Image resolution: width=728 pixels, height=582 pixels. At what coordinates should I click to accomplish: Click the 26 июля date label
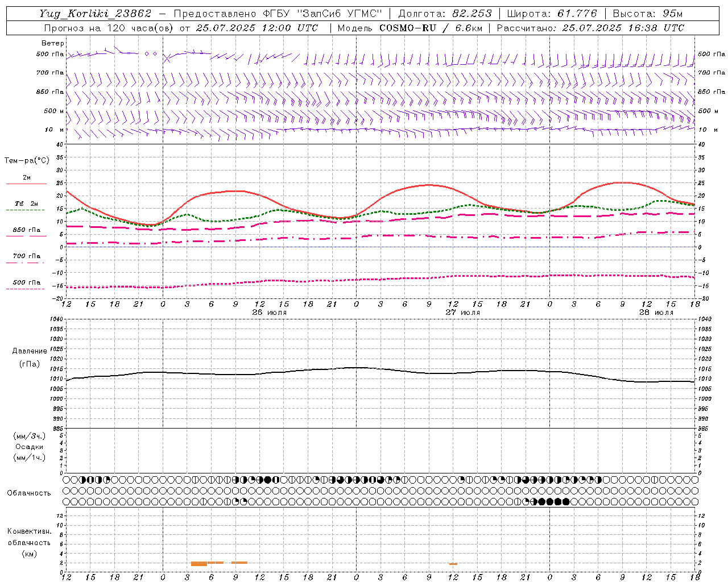270,313
